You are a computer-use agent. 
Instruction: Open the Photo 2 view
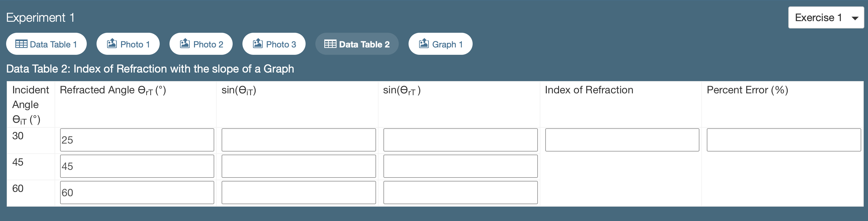click(201, 43)
